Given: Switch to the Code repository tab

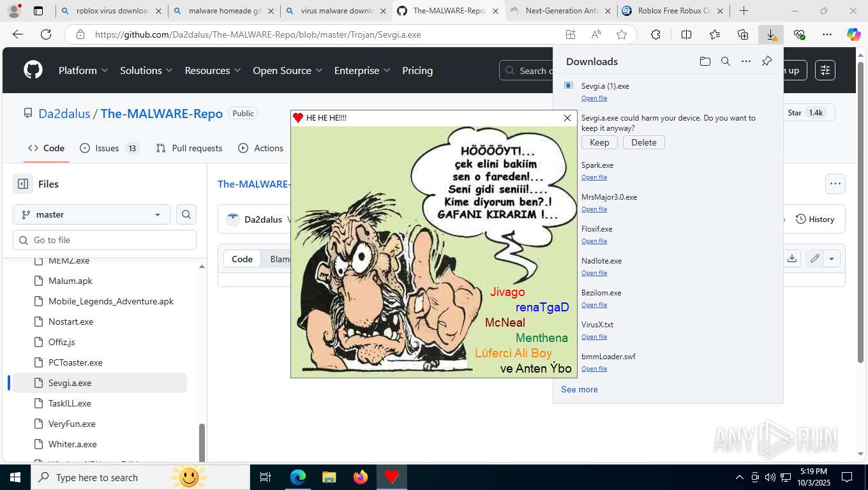Looking at the screenshot, I should click(x=46, y=148).
